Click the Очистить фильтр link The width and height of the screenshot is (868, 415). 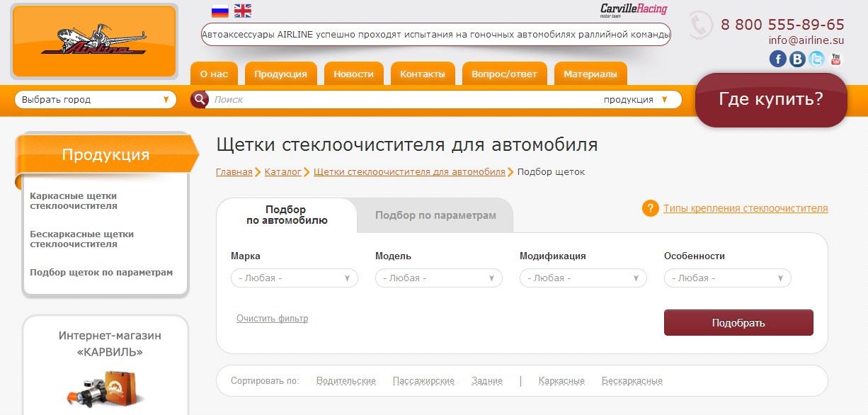(272, 319)
